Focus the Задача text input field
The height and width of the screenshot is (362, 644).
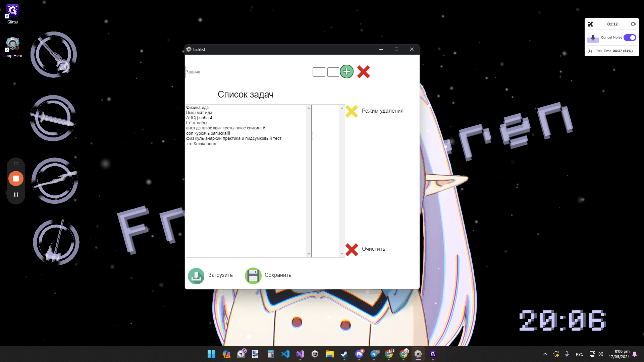(248, 72)
